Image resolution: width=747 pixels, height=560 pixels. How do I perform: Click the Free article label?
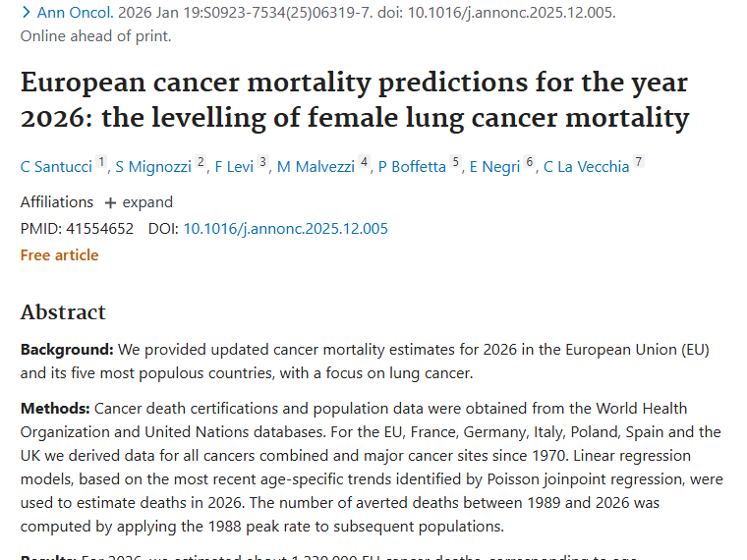pos(59,255)
